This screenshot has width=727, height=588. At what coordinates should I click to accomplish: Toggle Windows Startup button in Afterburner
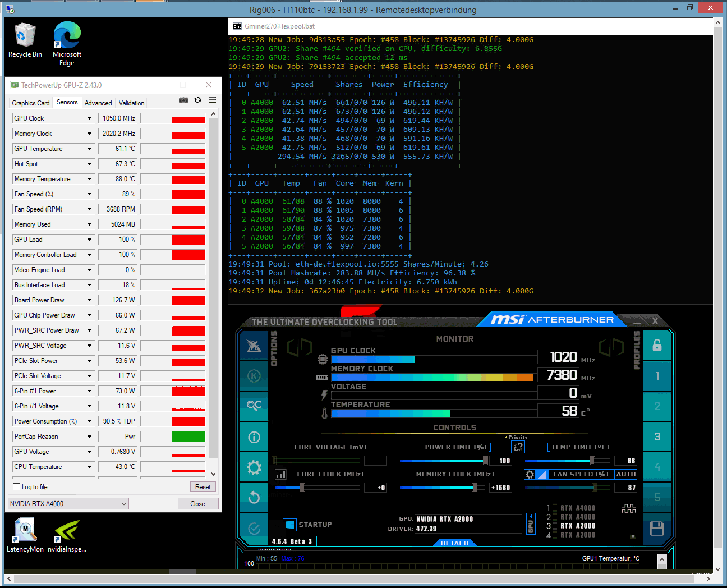[x=289, y=525]
